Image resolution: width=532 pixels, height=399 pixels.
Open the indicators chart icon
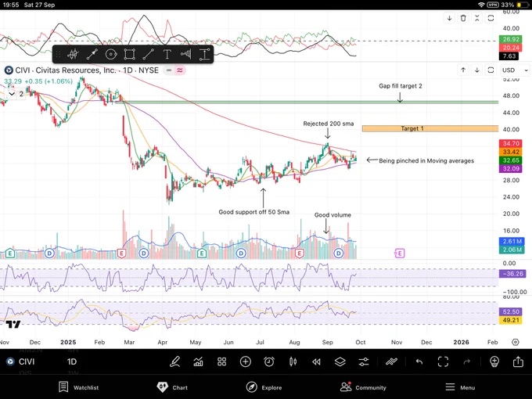coord(199,361)
